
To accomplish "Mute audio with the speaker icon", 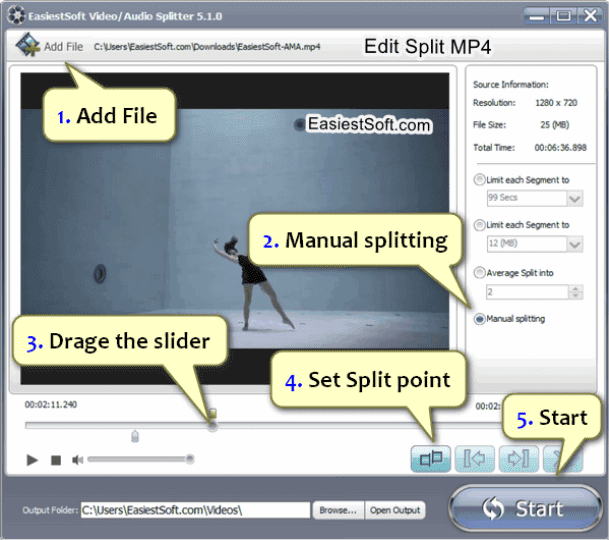I will [77, 460].
